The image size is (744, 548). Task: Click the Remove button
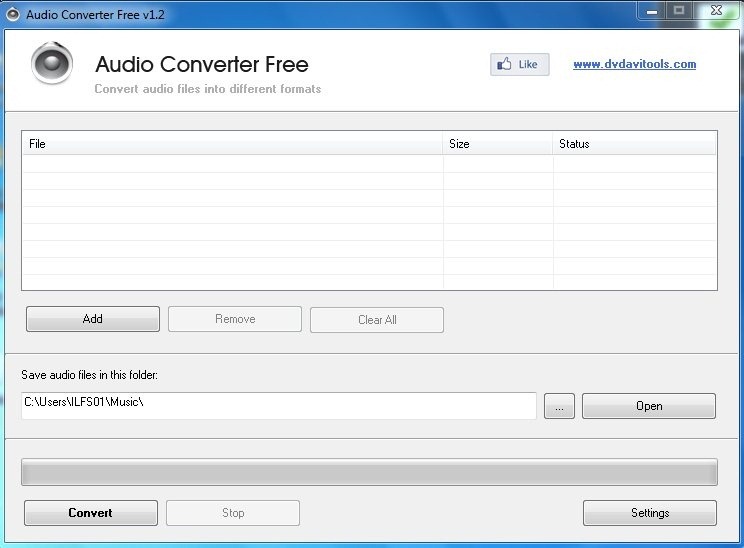click(x=235, y=319)
